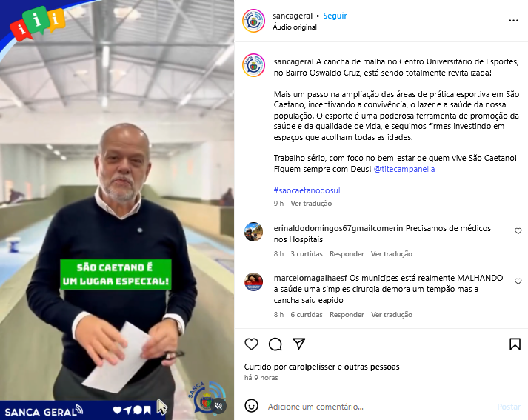This screenshot has width=528, height=420.
Task: Open the three-dots more options menu
Action: pos(513,21)
